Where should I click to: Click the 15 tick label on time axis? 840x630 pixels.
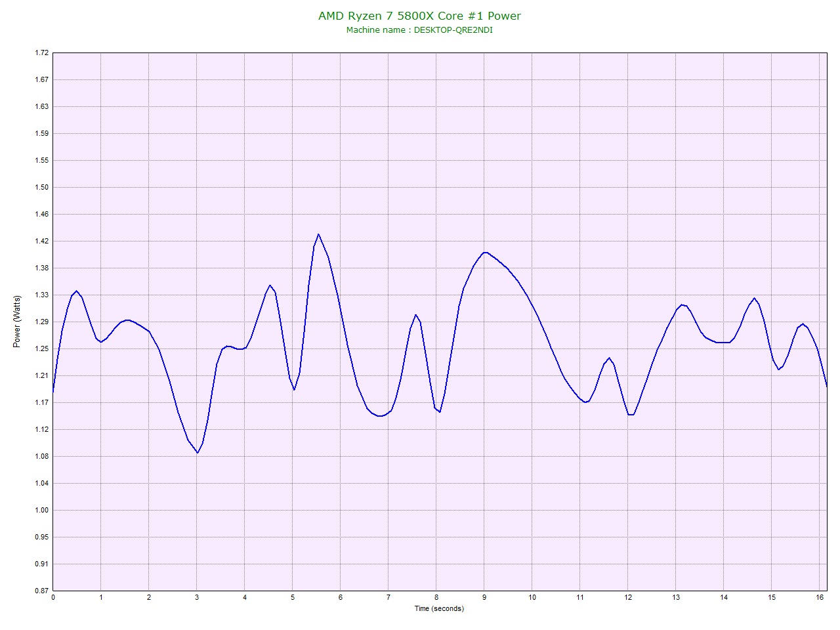(x=772, y=598)
